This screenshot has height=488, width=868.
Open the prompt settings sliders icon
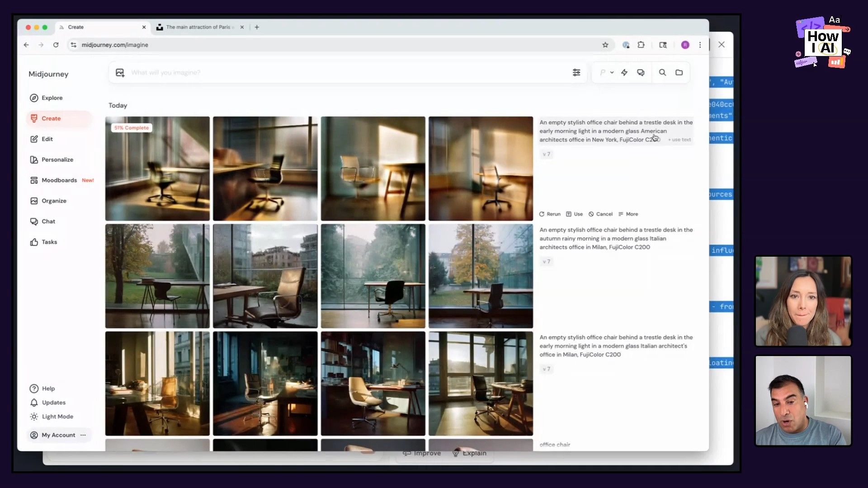click(x=576, y=72)
